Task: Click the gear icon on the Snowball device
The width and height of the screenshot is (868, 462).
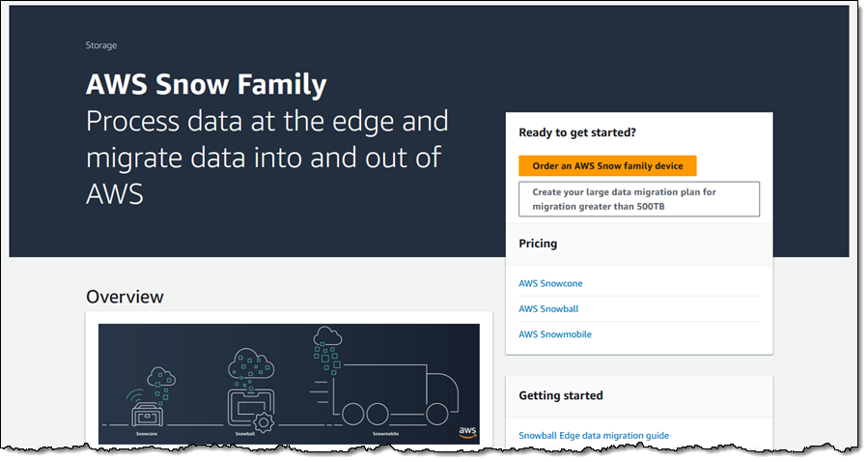Action: tap(264, 422)
